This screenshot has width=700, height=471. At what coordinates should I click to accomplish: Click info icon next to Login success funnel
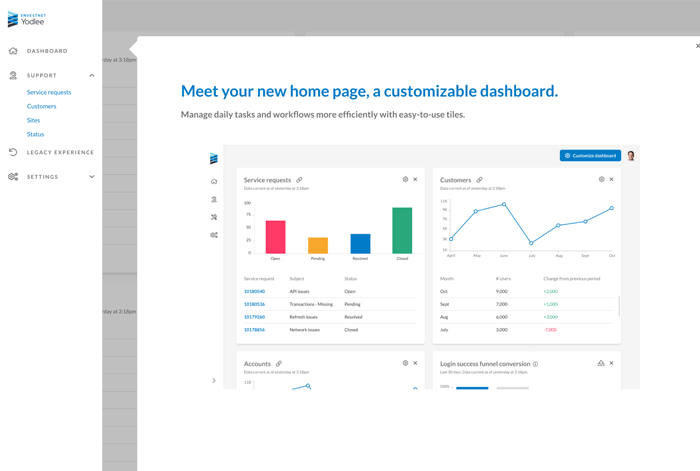click(x=536, y=364)
